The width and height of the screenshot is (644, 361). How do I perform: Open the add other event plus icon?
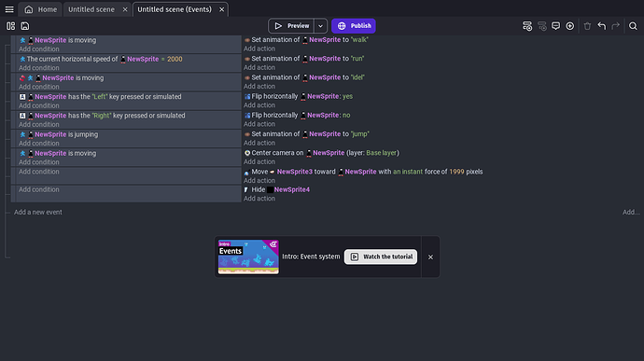569,26
